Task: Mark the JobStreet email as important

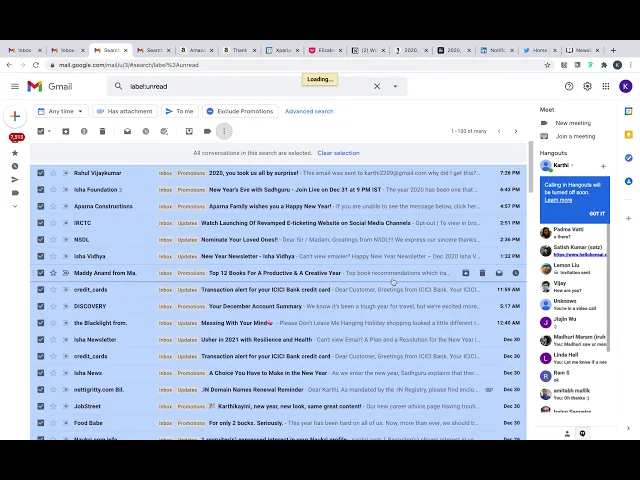Action: pos(65,406)
